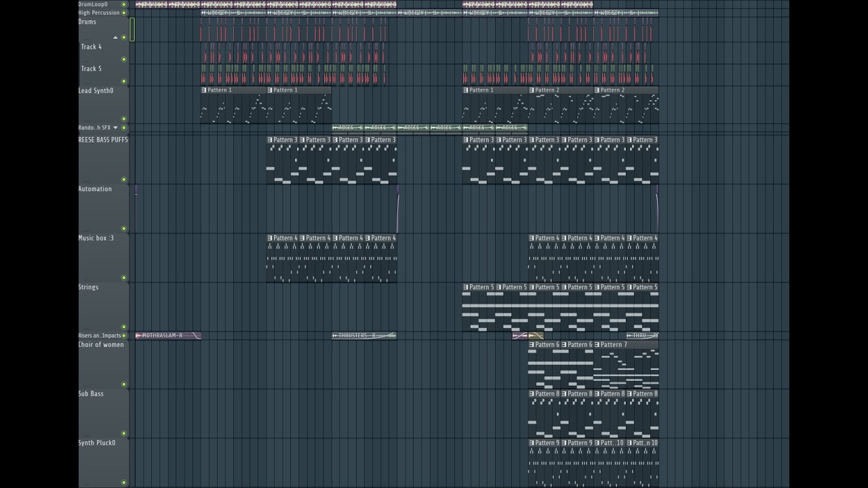Click the Sub Bass track name

[x=91, y=394]
